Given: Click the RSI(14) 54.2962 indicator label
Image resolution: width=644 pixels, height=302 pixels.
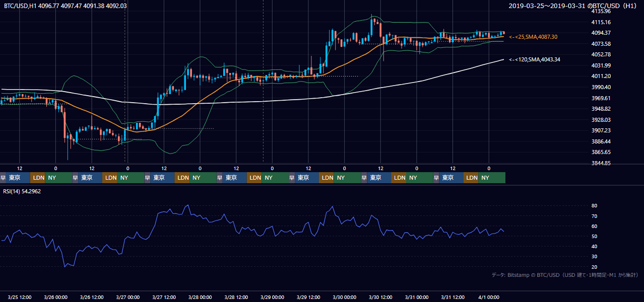Looking at the screenshot, I should point(22,191).
